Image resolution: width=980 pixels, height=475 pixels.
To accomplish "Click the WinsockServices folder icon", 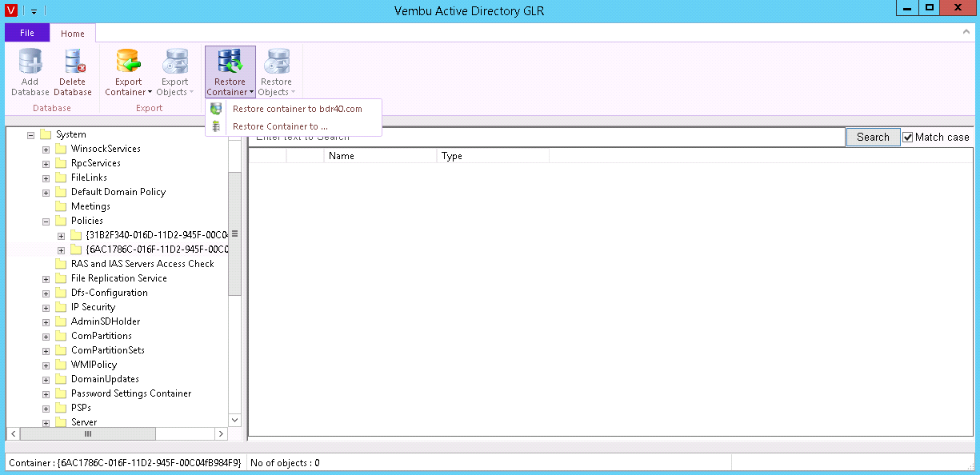I will click(61, 149).
